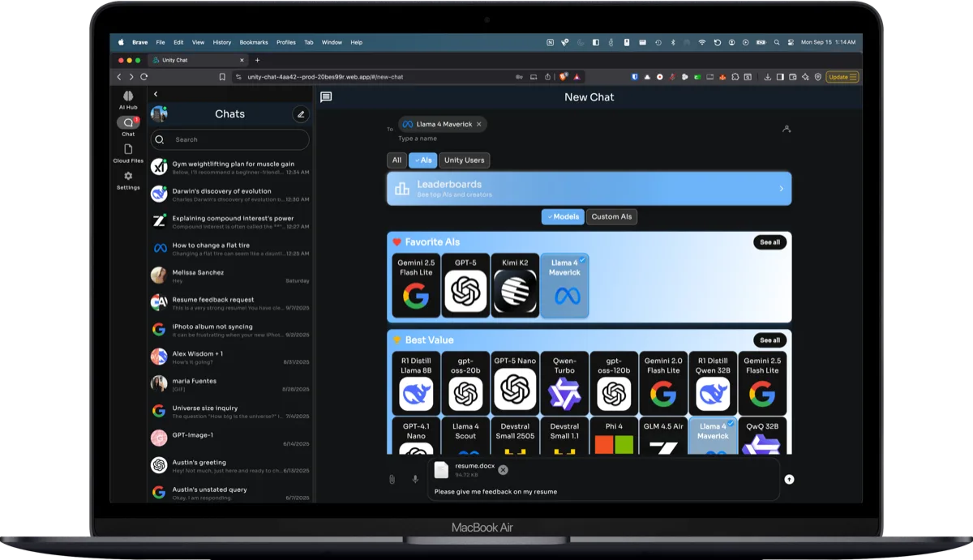
Task: Open the Alex Wisdom + 1 chat
Action: pyautogui.click(x=230, y=357)
